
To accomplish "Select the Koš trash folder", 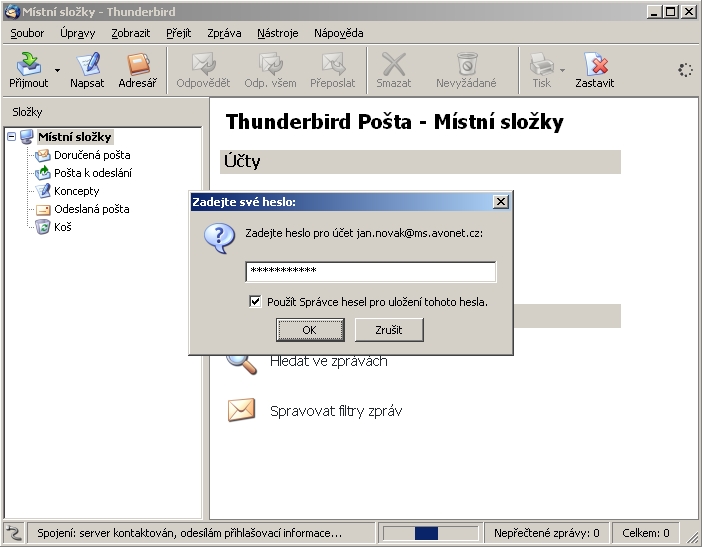I will click(x=62, y=227).
